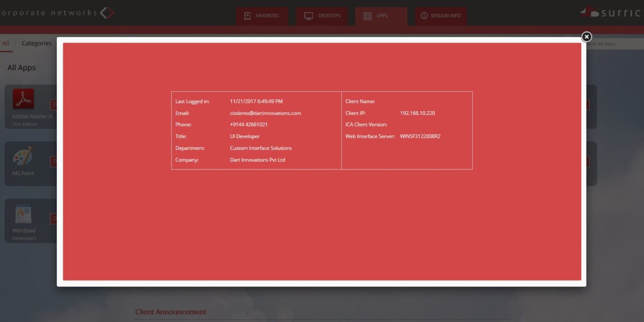Click the Desktops monitor icon
This screenshot has height=322, width=644.
(309, 16)
